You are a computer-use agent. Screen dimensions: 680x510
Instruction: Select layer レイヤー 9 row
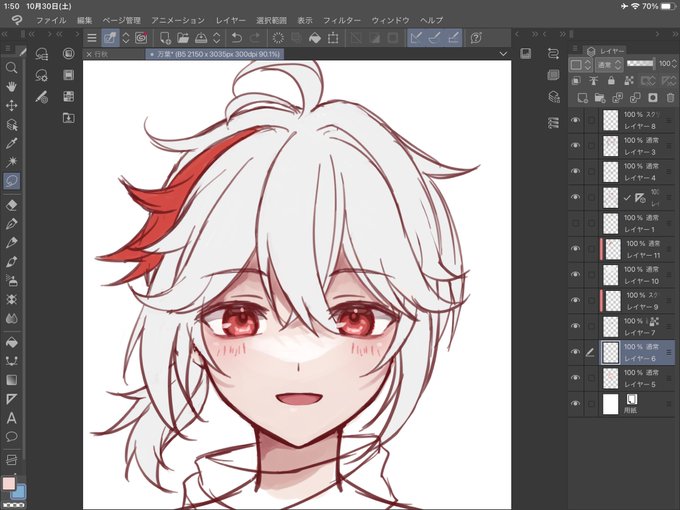point(621,301)
